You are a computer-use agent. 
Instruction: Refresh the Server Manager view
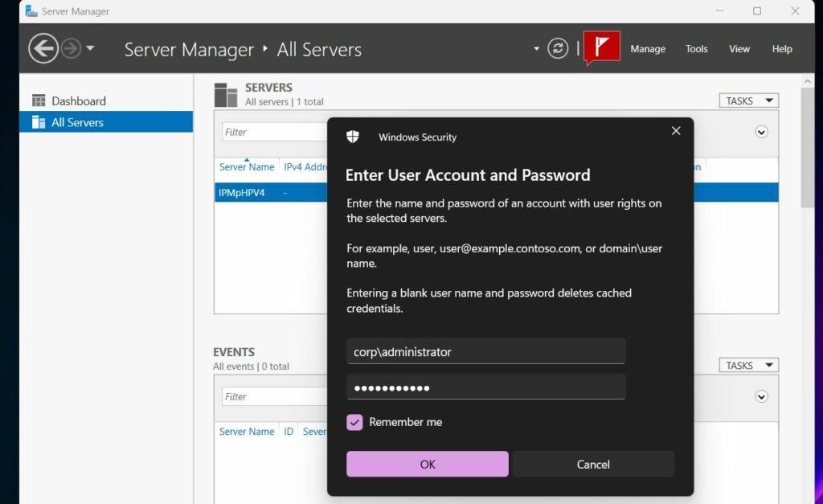(558, 49)
